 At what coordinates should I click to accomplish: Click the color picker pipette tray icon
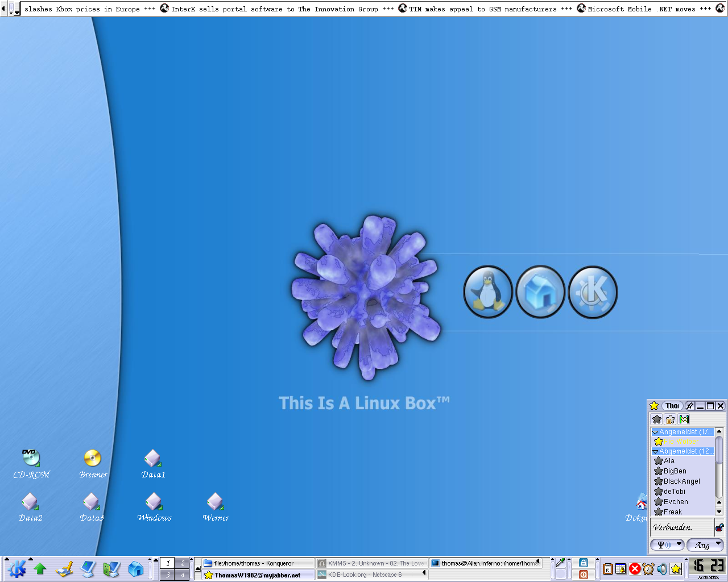click(x=560, y=563)
